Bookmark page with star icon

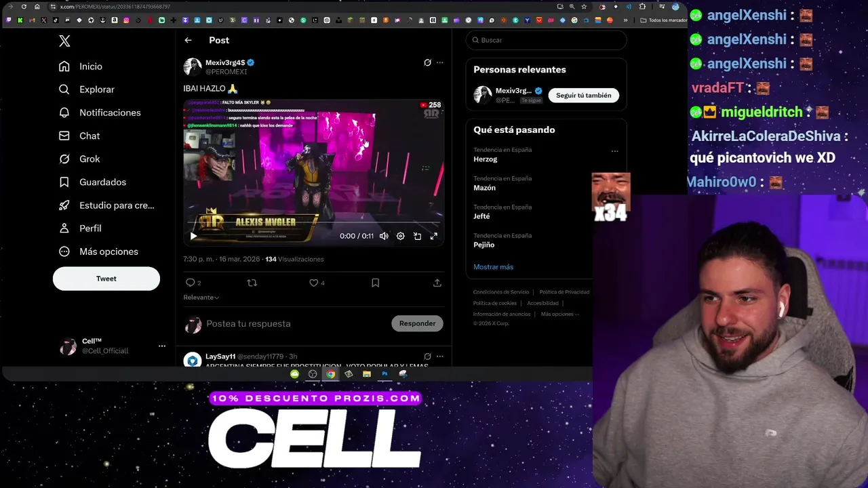click(584, 7)
